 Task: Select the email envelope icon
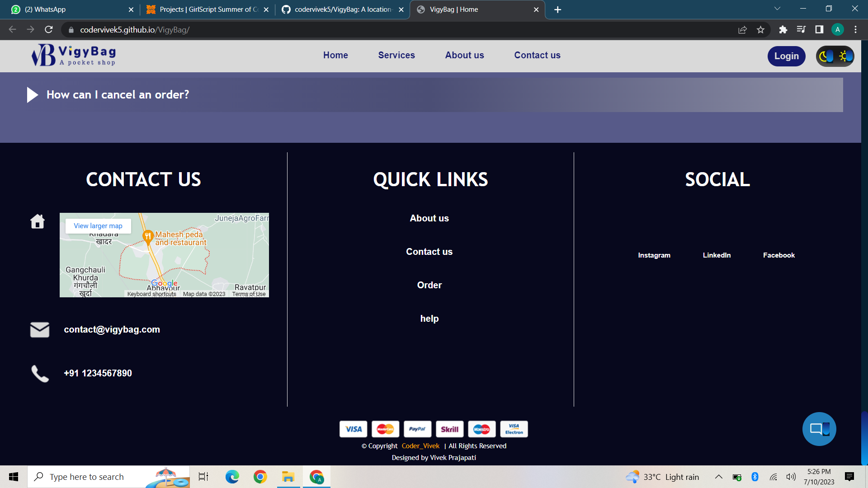(x=39, y=330)
